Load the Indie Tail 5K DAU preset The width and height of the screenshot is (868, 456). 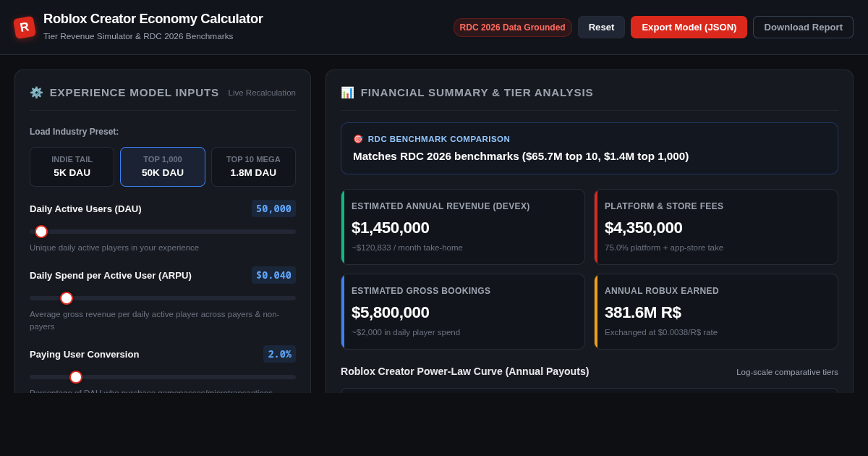click(72, 166)
